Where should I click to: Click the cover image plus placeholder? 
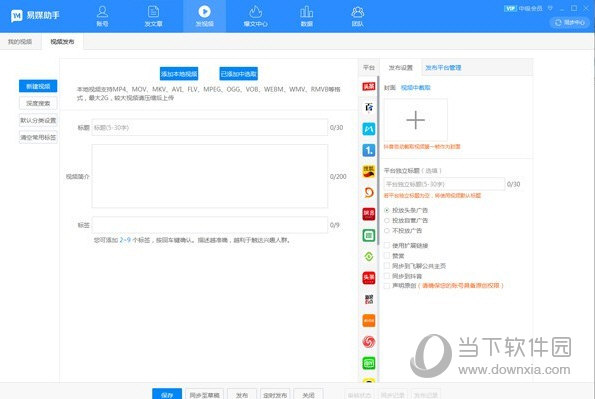tap(416, 120)
